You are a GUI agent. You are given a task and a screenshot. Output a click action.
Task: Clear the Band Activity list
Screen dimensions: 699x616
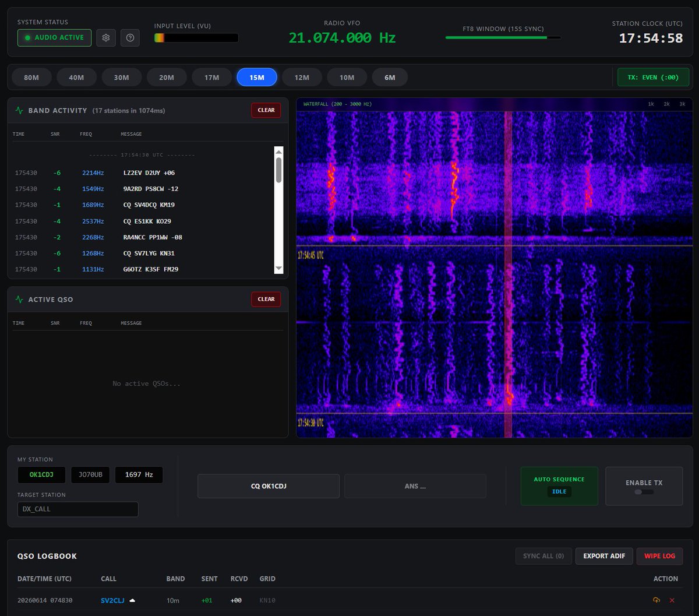266,110
